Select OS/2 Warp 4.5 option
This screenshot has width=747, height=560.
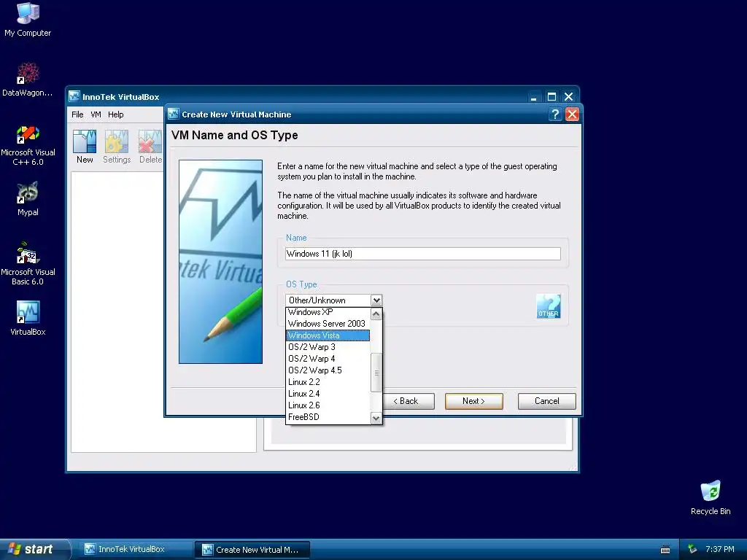pyautogui.click(x=328, y=370)
